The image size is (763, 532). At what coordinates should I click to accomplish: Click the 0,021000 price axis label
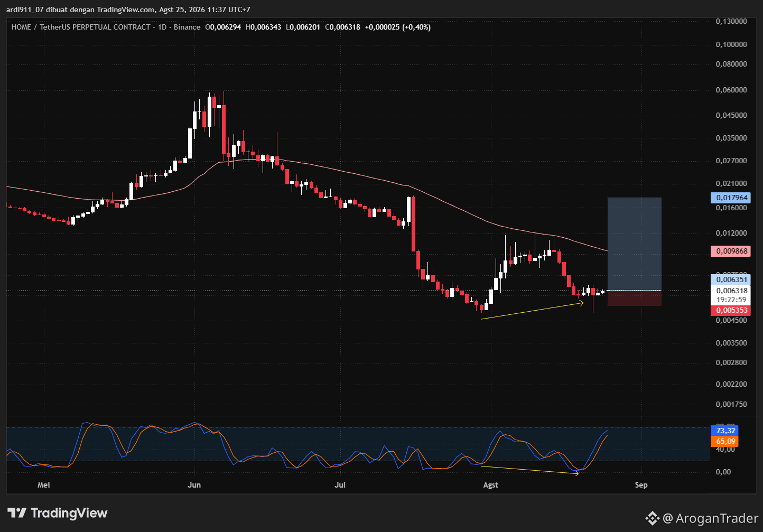(732, 183)
